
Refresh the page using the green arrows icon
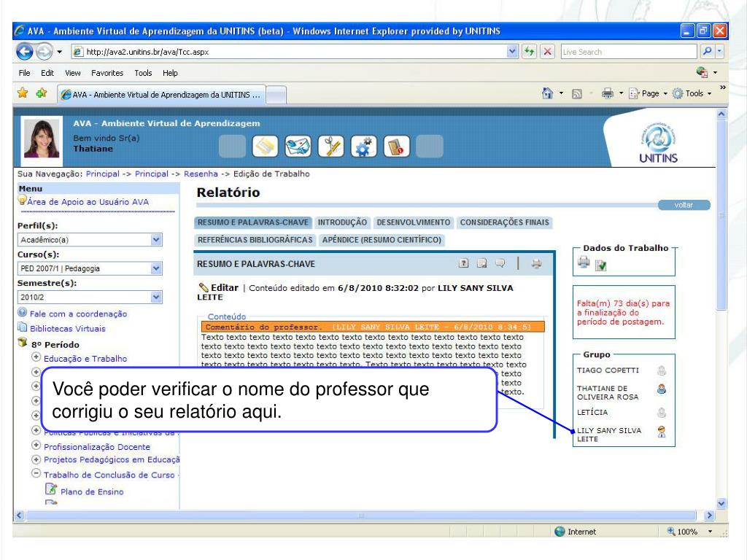pos(530,52)
